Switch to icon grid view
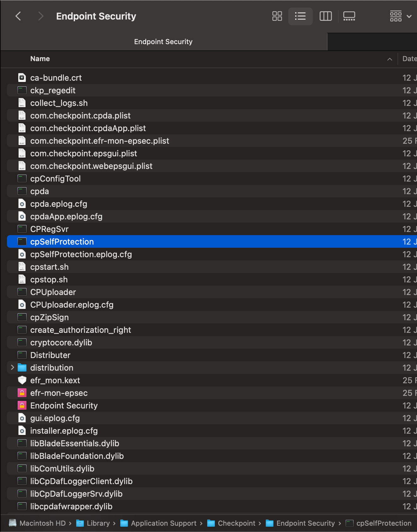 pos(277,16)
